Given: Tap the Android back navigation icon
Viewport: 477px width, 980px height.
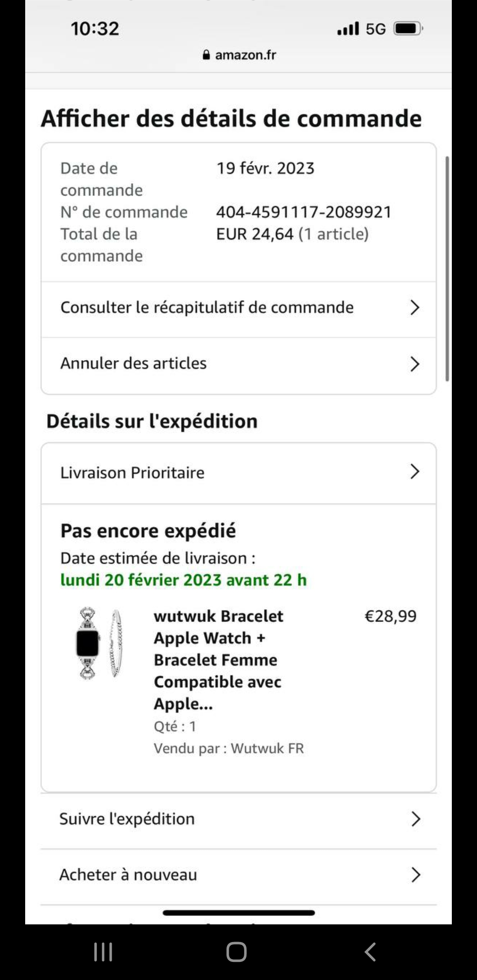Looking at the screenshot, I should (x=370, y=952).
